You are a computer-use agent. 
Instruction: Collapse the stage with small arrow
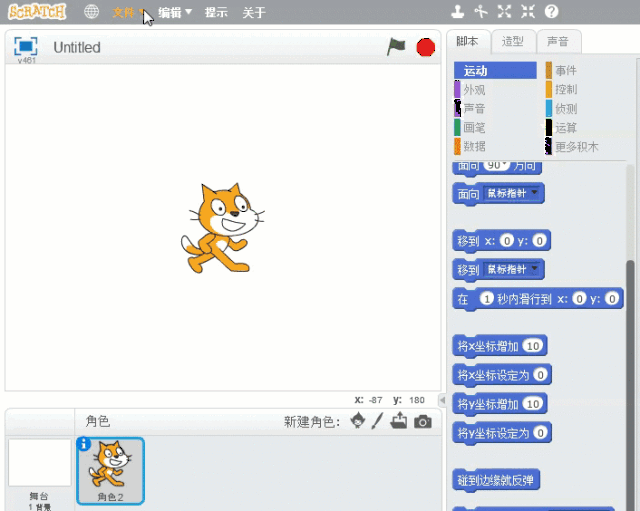pyautogui.click(x=442, y=400)
